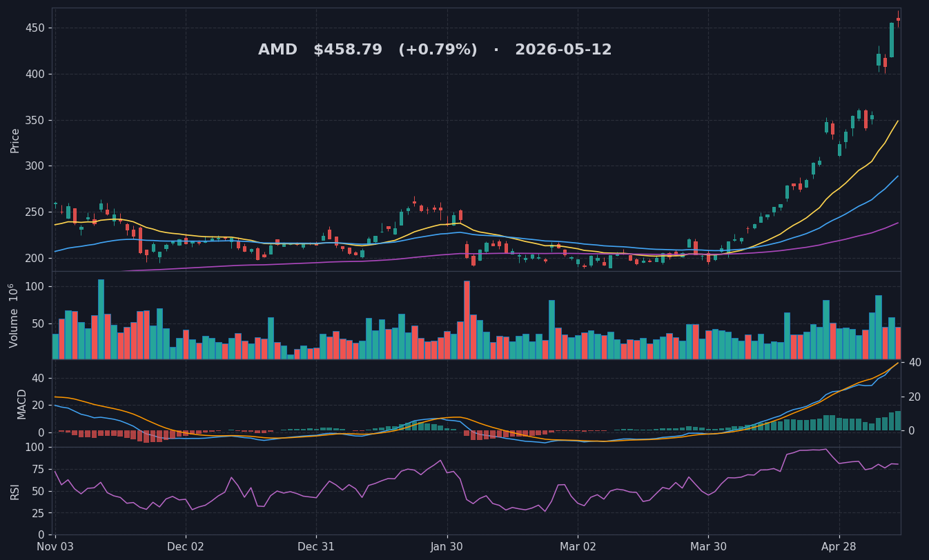Select the Dec 02 date label
Viewport: 929px width, 560px height.
click(186, 547)
